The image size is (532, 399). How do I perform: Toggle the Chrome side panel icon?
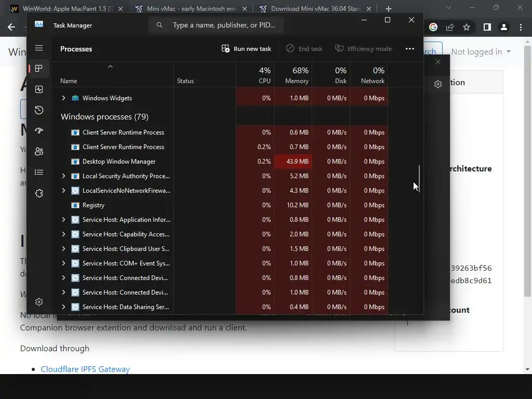click(x=487, y=27)
